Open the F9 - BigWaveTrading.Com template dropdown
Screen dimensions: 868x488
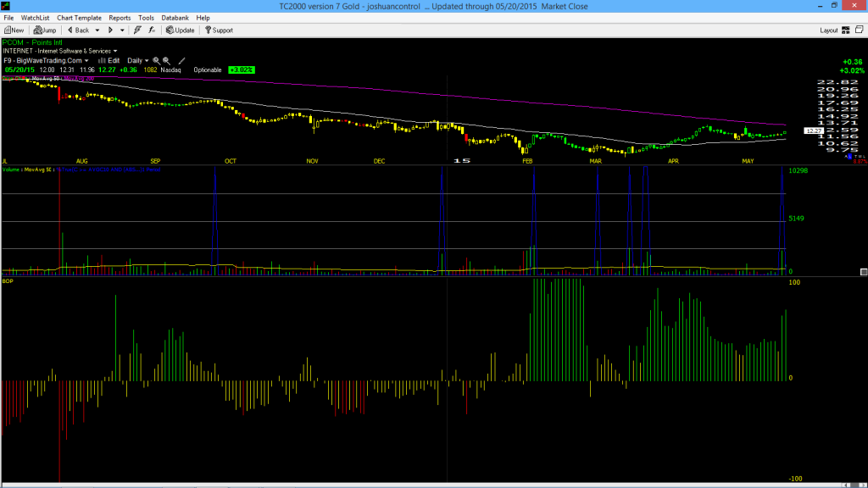tap(46, 61)
